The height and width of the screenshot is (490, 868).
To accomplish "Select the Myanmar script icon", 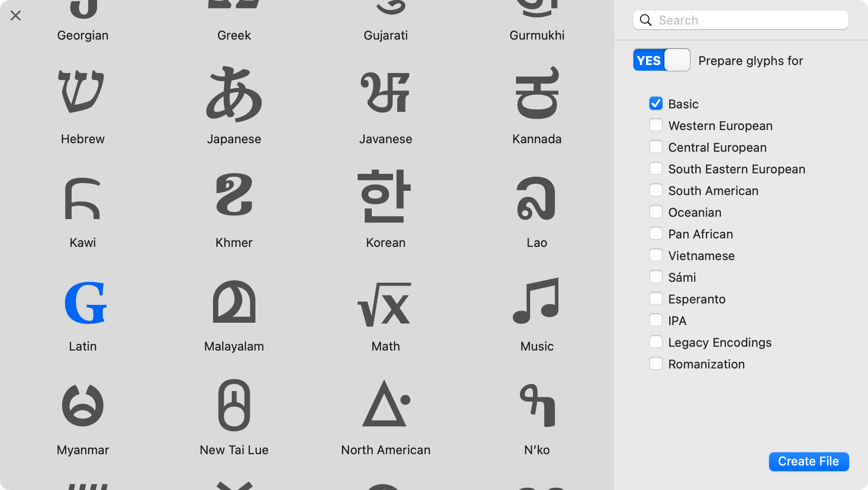I will 82,405.
